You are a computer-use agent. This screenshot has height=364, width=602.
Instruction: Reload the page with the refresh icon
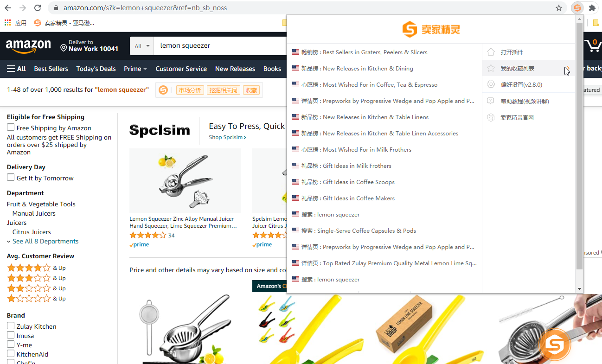(x=38, y=8)
